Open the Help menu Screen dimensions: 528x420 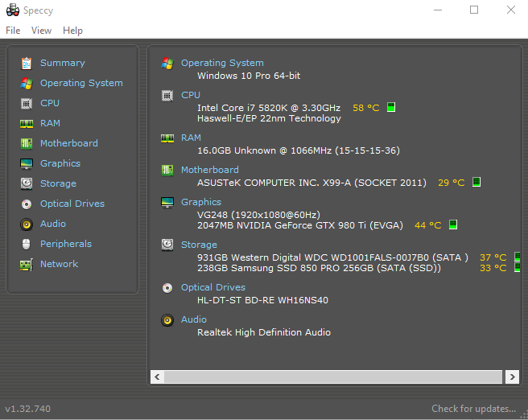(x=72, y=31)
